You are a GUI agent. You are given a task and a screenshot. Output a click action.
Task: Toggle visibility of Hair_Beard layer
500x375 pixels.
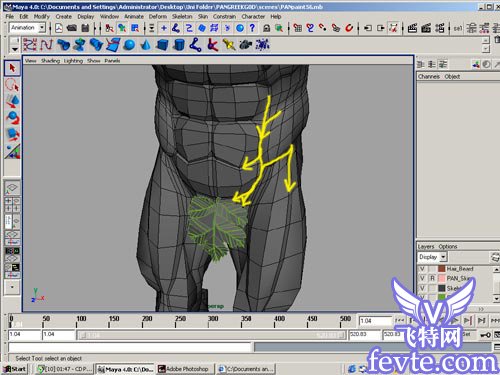pos(422,269)
